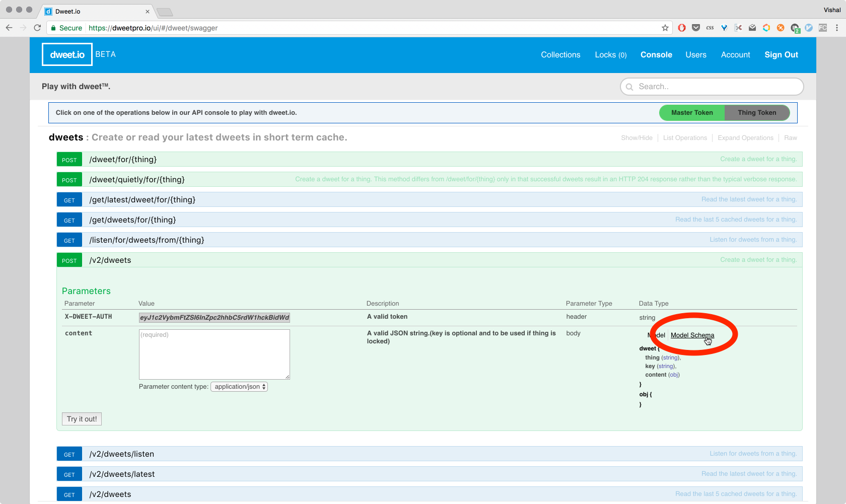
Task: Go to the Users page
Action: click(x=696, y=55)
